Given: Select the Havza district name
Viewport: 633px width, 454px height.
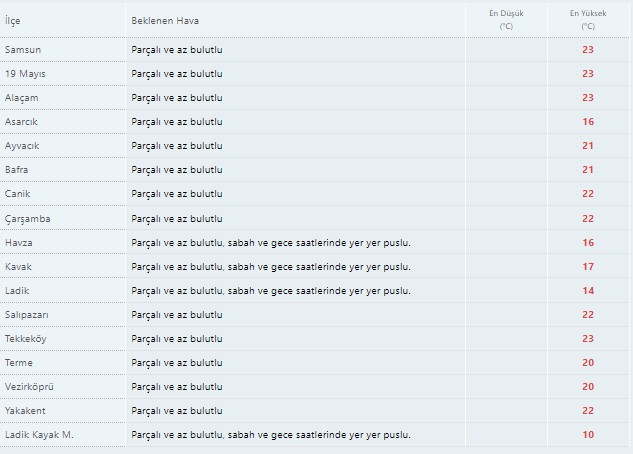Looking at the screenshot, I should pyautogui.click(x=19, y=243).
